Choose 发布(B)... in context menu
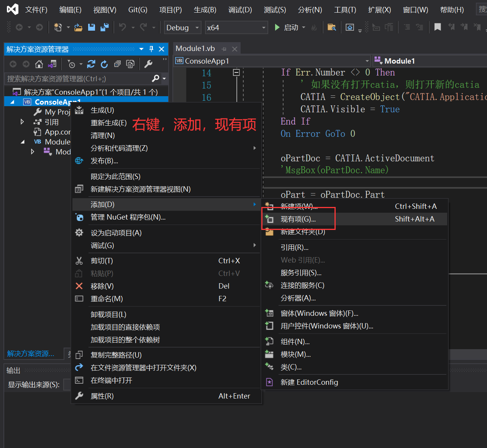This screenshot has width=487, height=448. [167, 161]
